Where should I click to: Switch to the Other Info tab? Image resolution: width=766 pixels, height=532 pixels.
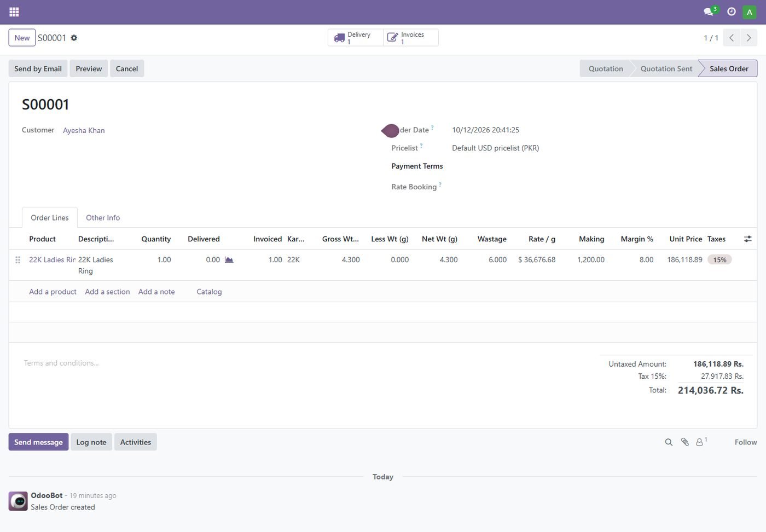coord(103,217)
